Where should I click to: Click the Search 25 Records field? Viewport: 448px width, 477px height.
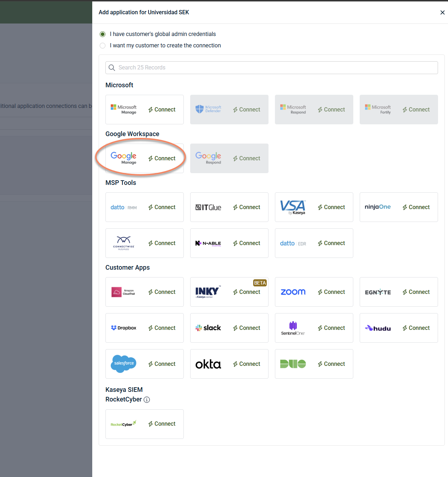(271, 68)
